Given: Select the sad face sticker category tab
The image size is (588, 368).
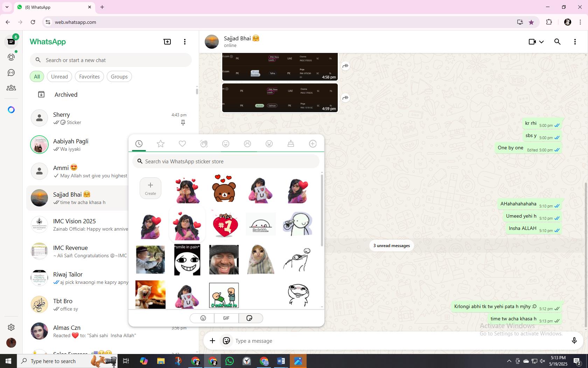Looking at the screenshot, I should [269, 144].
